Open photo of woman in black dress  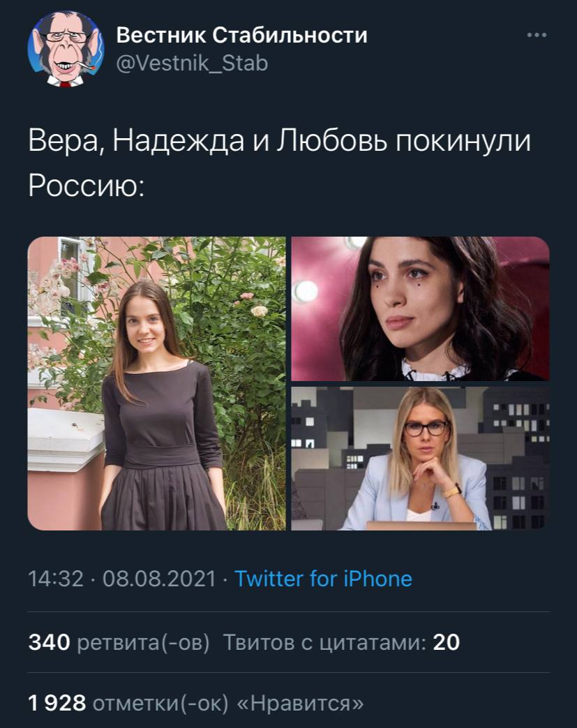coord(156,383)
